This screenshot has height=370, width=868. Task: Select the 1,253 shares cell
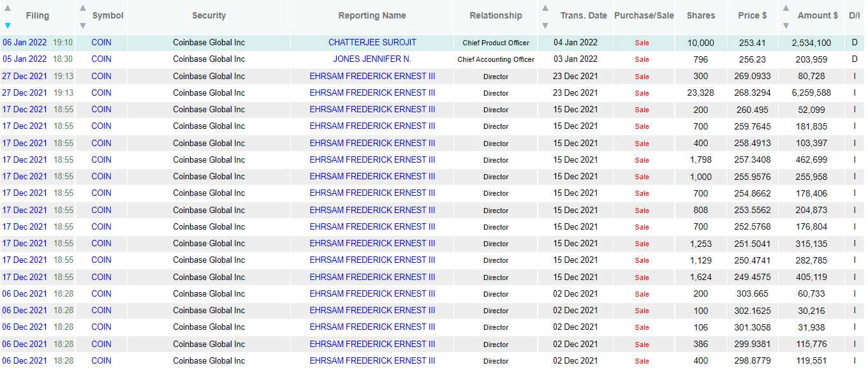click(701, 243)
